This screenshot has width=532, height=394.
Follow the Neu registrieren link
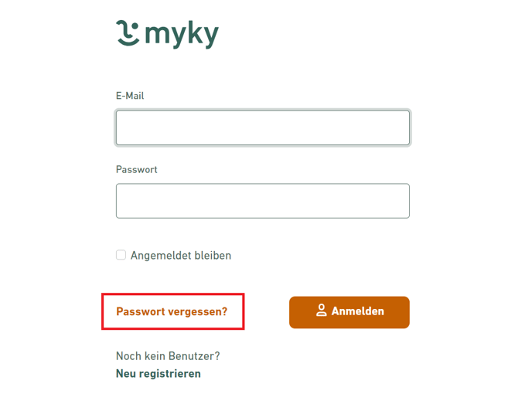[159, 374]
